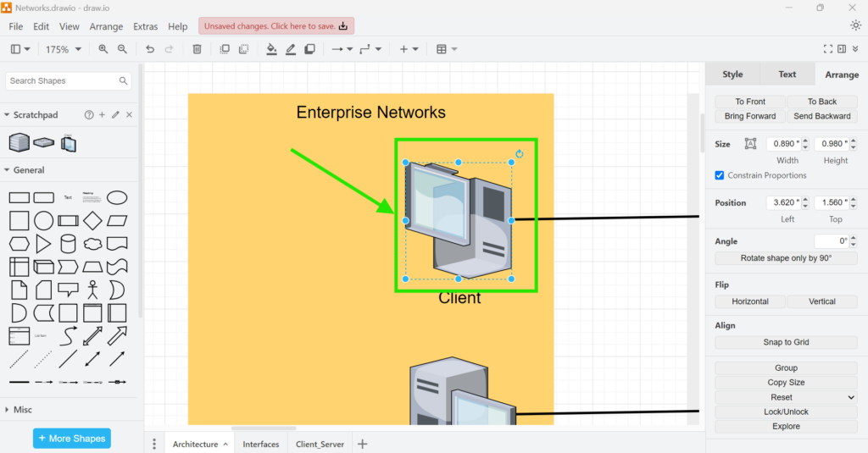Click the Zoom Out magnifier icon

point(122,49)
